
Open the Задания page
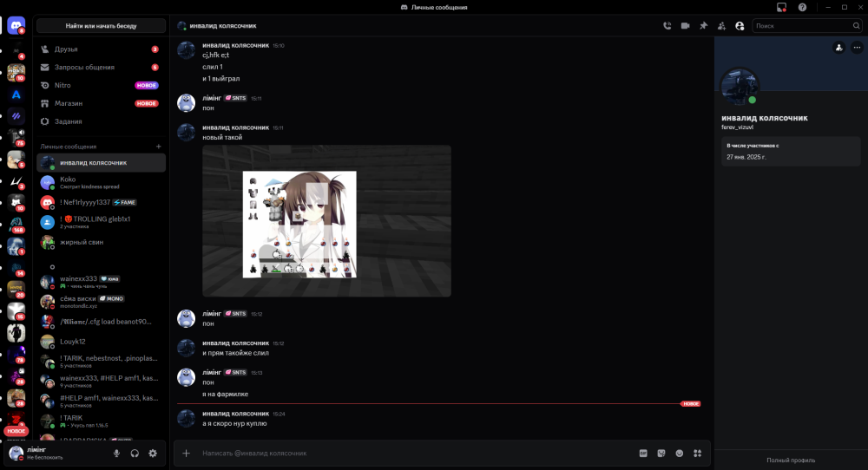coord(101,121)
